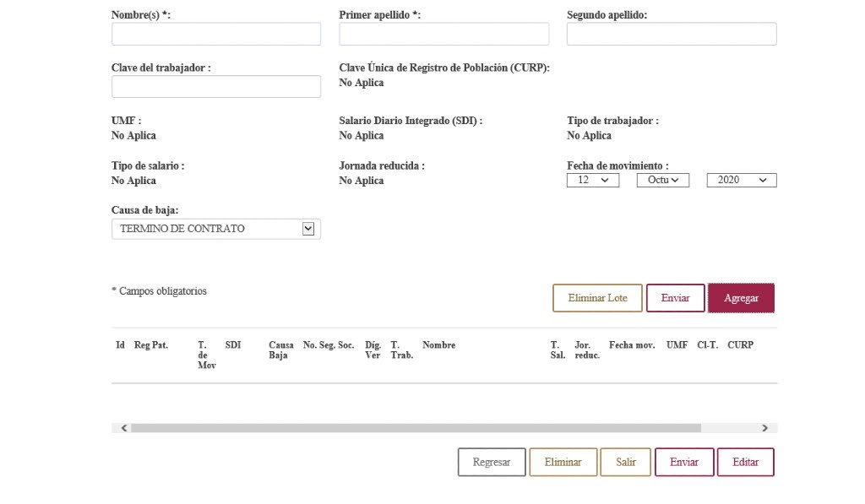Click the Nombre(s) input field
865x504 pixels.
(x=215, y=34)
